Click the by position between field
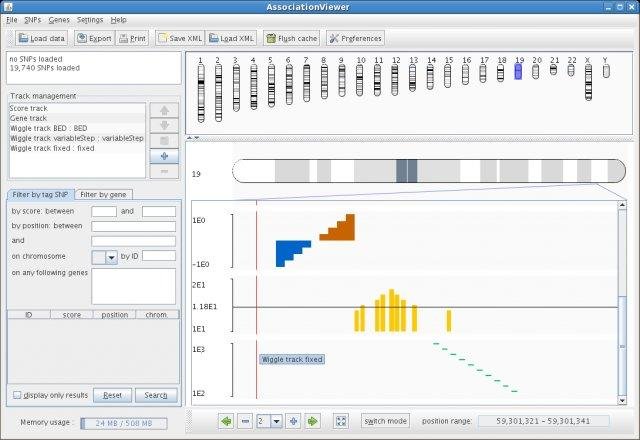The image size is (640, 440). pos(133,226)
